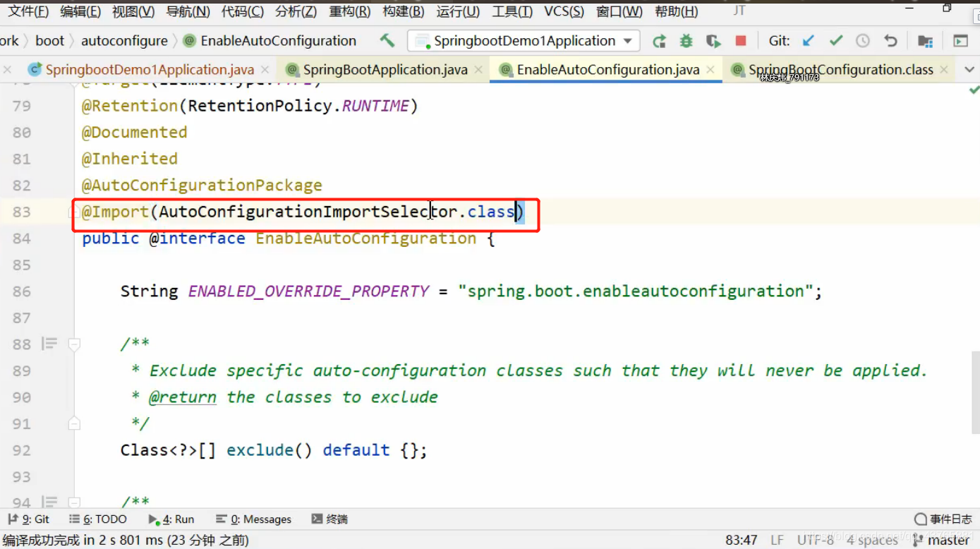Screen dimensions: 980x549
Task: Change the LF line separator setting
Action: (x=777, y=540)
